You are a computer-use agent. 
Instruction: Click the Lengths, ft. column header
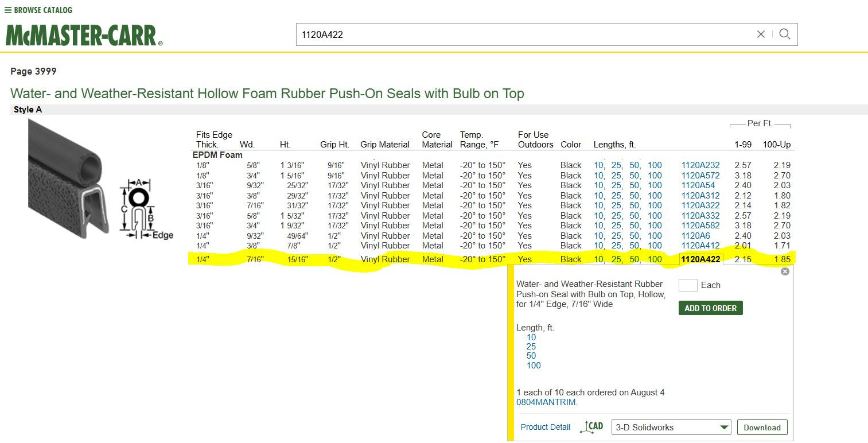[x=614, y=145]
